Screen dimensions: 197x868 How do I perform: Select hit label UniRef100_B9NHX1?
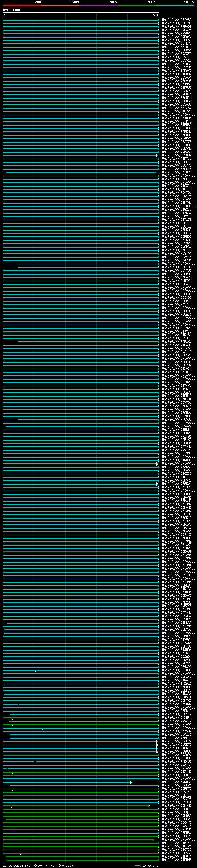pos(177,782)
